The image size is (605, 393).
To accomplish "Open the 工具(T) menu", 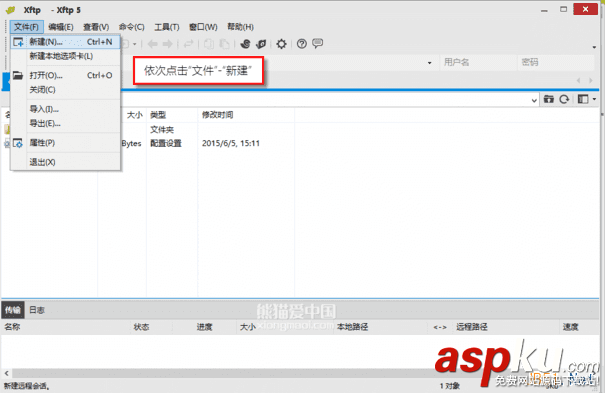I will point(167,27).
